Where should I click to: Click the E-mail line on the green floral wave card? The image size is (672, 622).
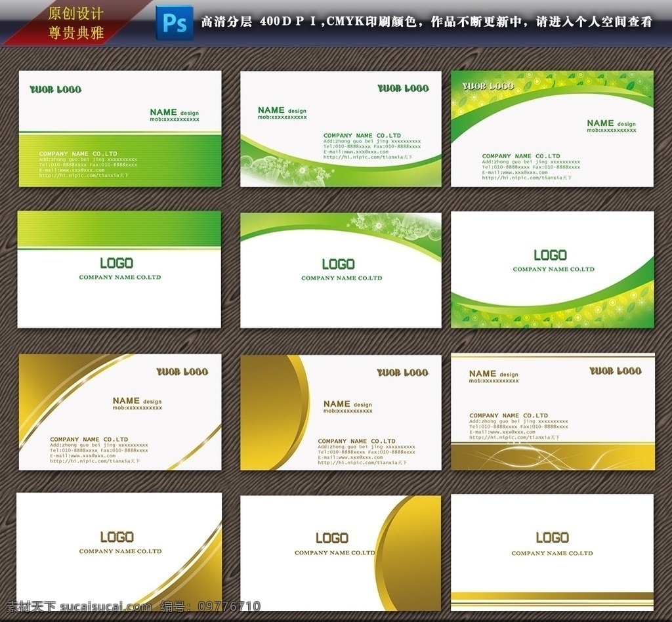[356, 152]
